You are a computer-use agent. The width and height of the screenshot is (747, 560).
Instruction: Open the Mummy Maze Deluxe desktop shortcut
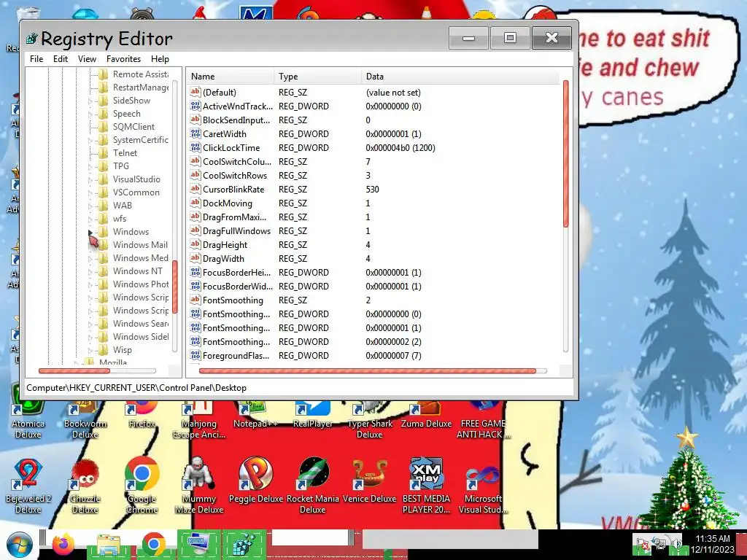(x=198, y=486)
